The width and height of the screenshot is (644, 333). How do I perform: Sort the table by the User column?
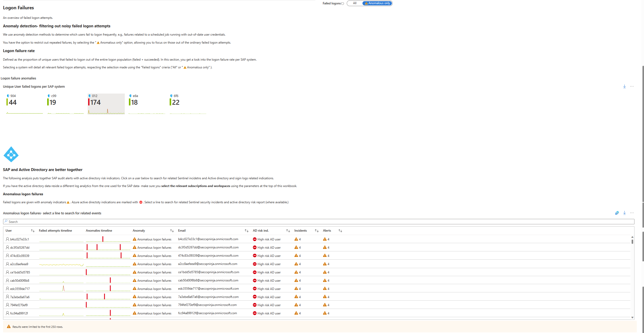pyautogui.click(x=33, y=231)
